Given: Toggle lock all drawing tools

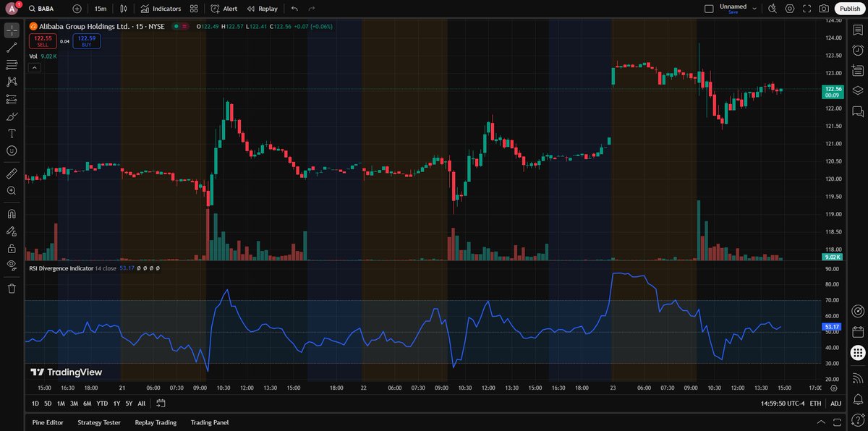Looking at the screenshot, I should [12, 248].
